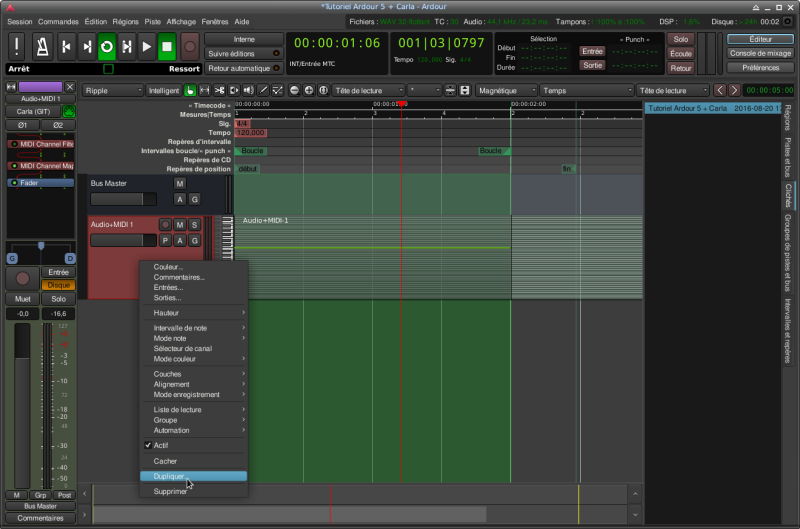Adjust the Bus Master gain slider
The width and height of the screenshot is (800, 529).
pyautogui.click(x=123, y=199)
